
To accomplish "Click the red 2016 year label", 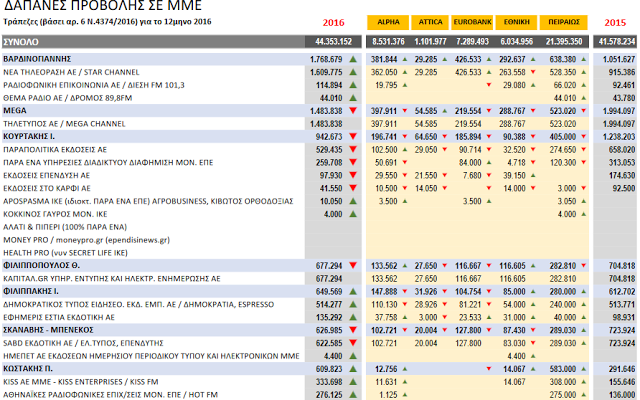I will tap(333, 23).
